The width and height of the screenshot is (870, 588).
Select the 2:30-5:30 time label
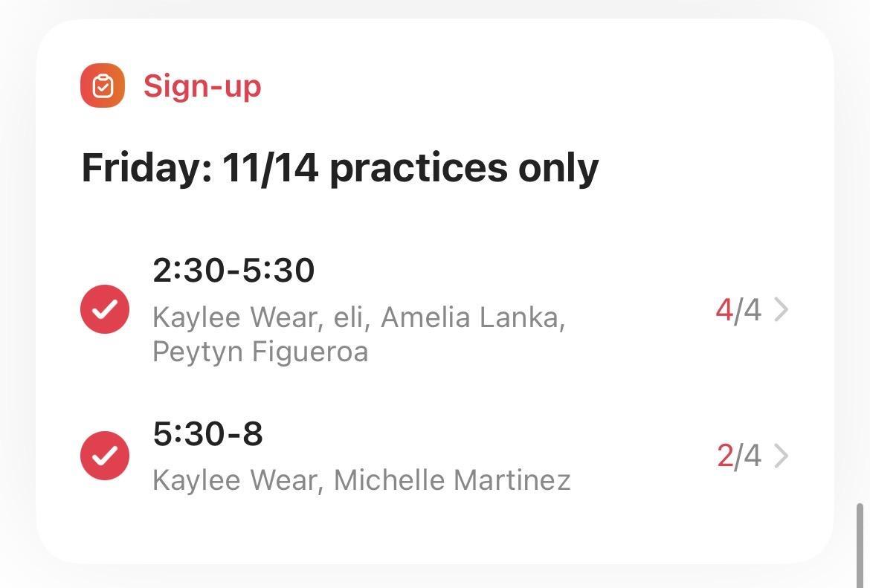233,270
